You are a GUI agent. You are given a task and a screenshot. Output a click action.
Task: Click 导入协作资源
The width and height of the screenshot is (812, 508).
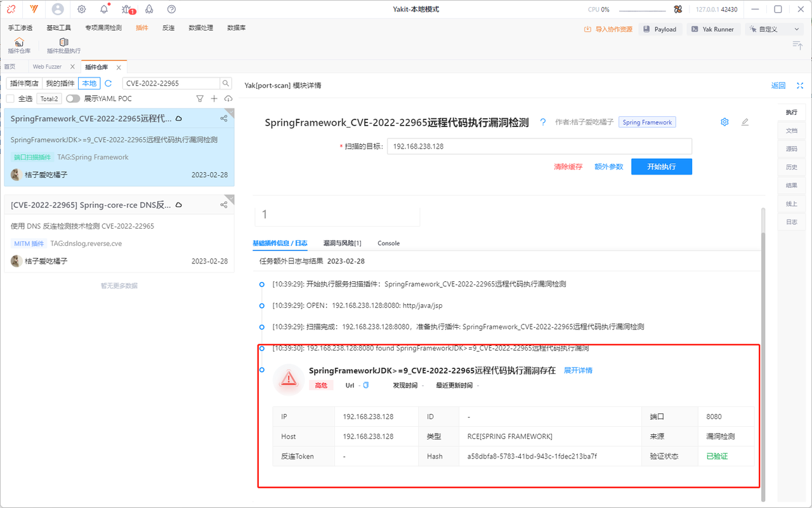pyautogui.click(x=608, y=29)
